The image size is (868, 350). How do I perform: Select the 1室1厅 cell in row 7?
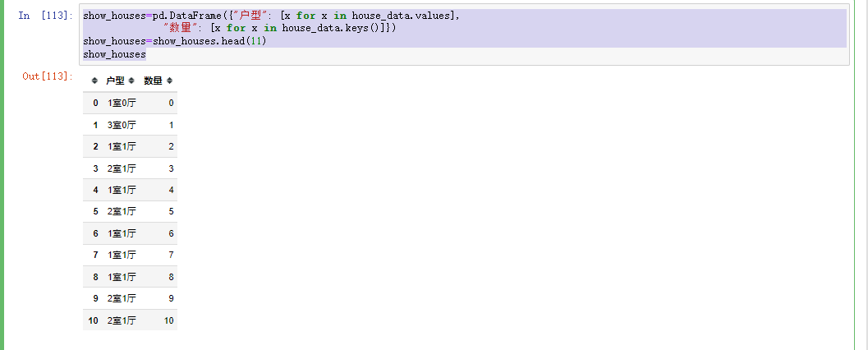coord(122,256)
